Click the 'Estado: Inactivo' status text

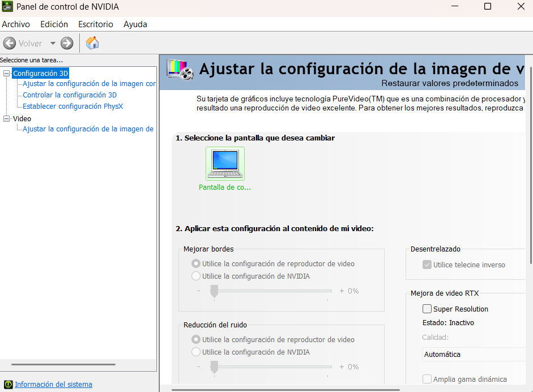point(448,323)
